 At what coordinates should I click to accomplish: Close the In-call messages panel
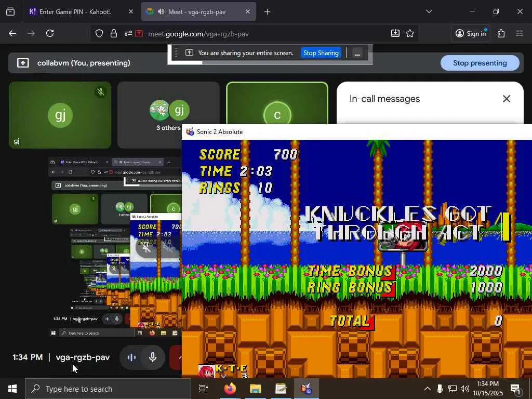(x=507, y=99)
